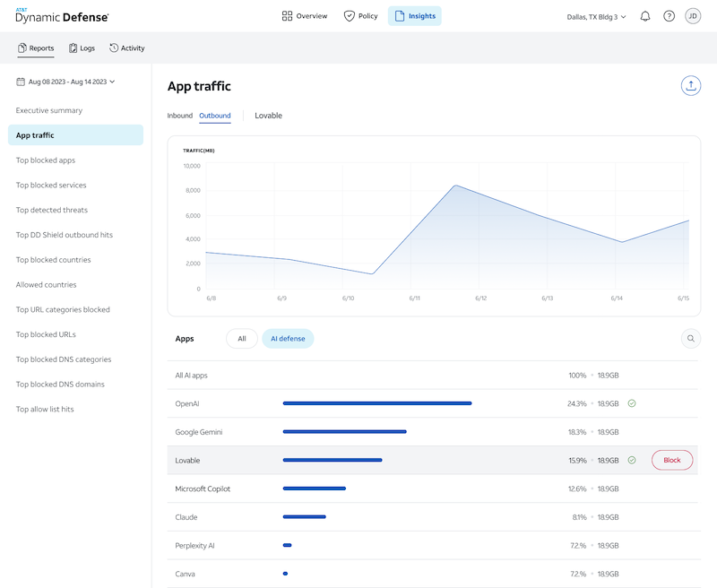The image size is (717, 588).
Task: Open the Logs sub-tab
Action: [x=82, y=48]
